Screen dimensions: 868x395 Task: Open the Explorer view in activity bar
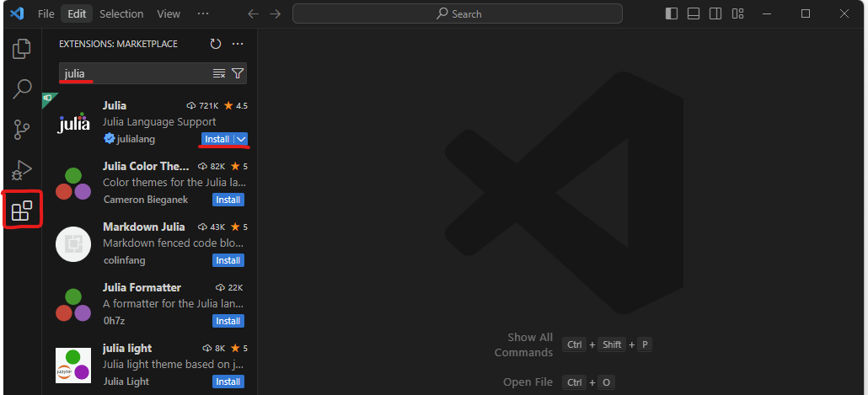coord(22,49)
